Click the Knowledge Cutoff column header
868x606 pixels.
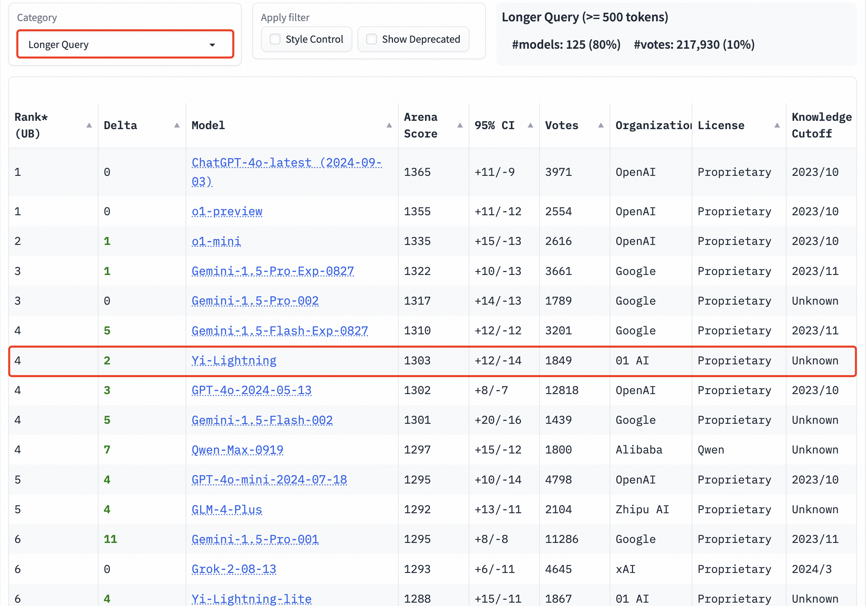coord(821,125)
